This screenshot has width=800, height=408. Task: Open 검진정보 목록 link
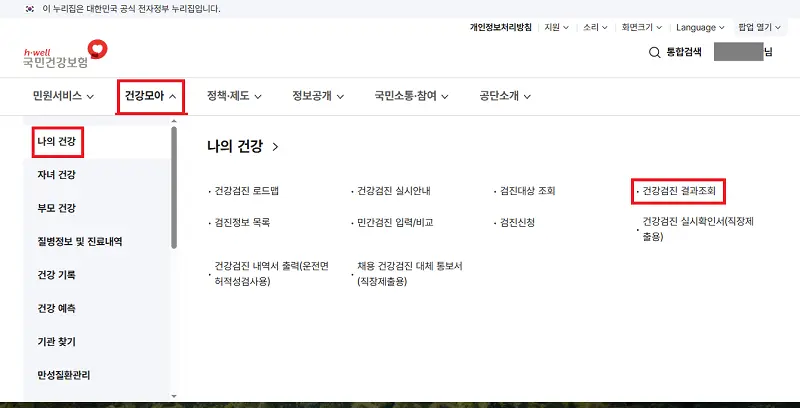(242, 223)
